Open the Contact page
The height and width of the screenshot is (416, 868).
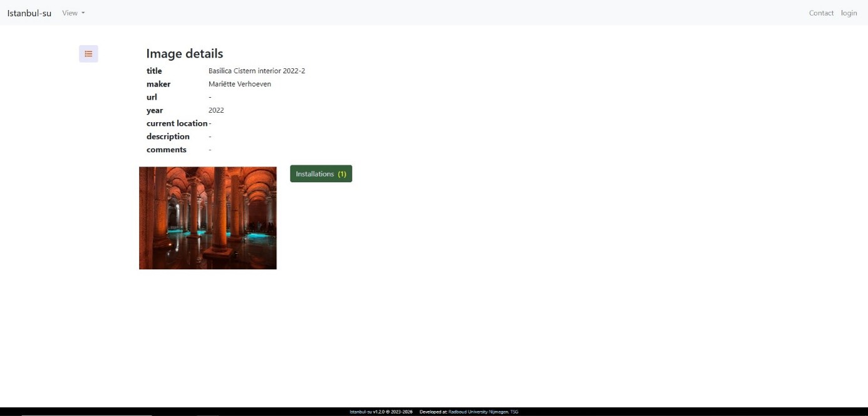821,13
